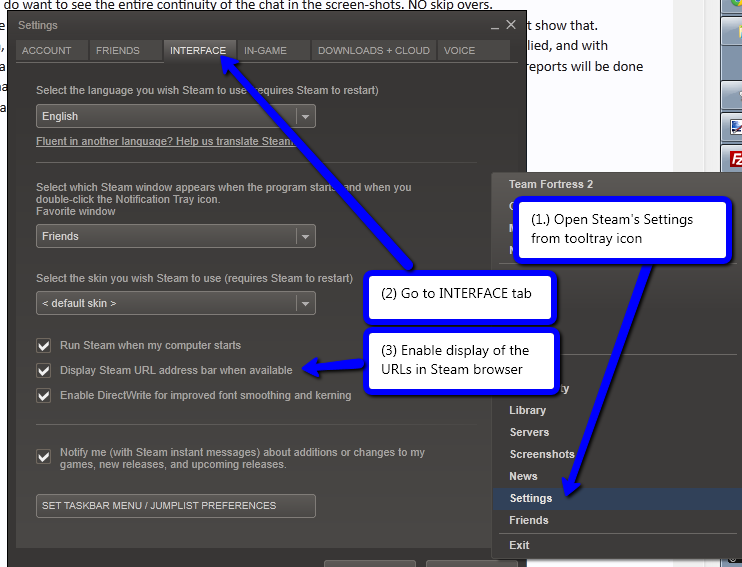The image size is (742, 567).
Task: Click SET TASKBAR MENU / JUMPLIST PREFERENCES button
Action: [x=176, y=506]
